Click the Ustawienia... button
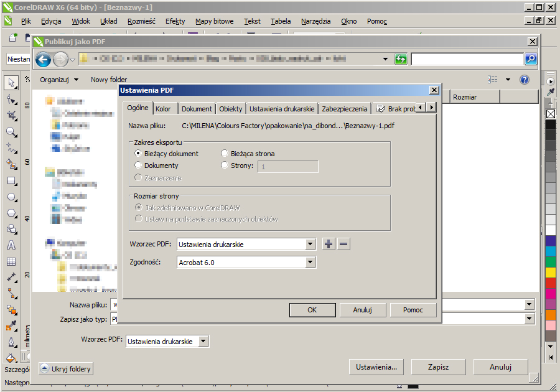Image resolution: width=560 pixels, height=392 pixels. coord(376,367)
